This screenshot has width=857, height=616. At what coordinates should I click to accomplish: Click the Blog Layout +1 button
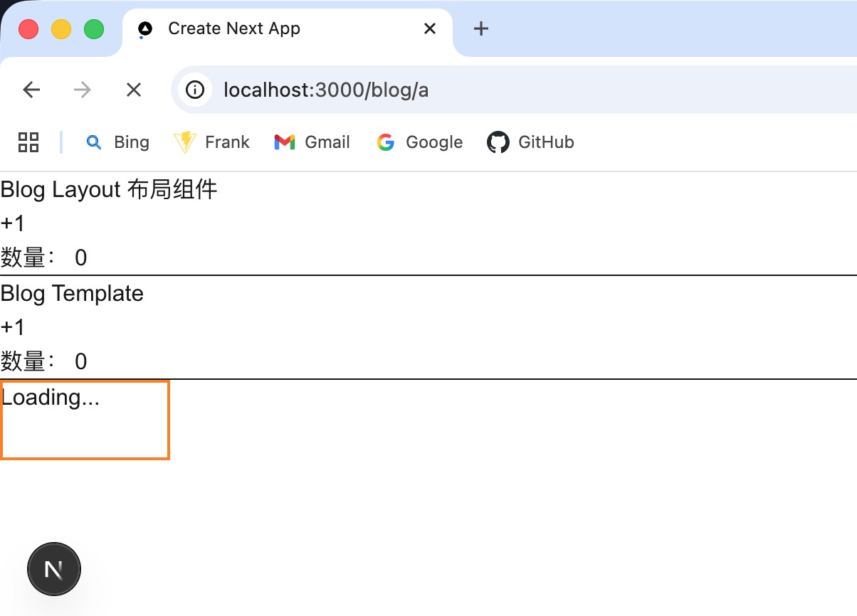click(13, 223)
